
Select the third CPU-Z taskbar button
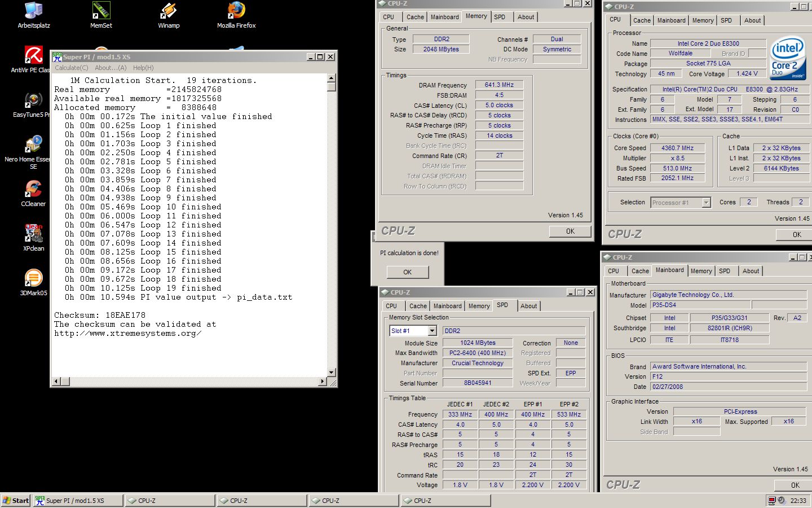click(354, 501)
